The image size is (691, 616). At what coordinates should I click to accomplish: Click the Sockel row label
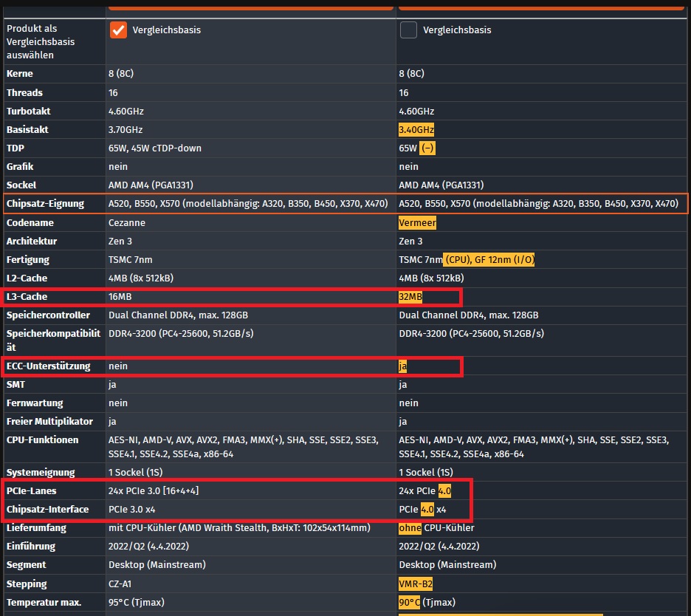click(21, 185)
